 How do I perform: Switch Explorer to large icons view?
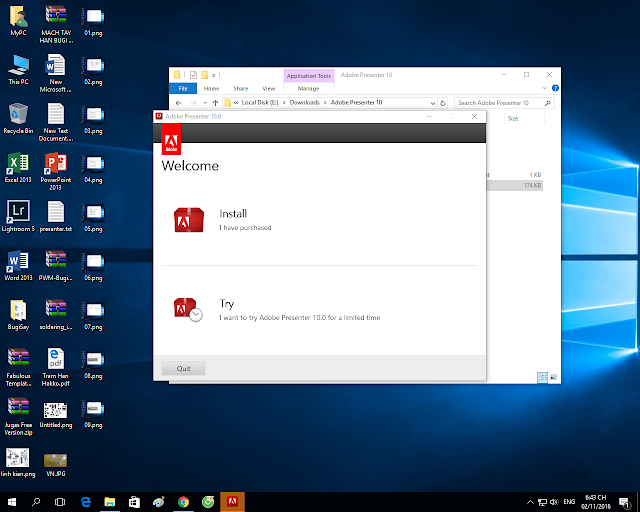point(553,377)
